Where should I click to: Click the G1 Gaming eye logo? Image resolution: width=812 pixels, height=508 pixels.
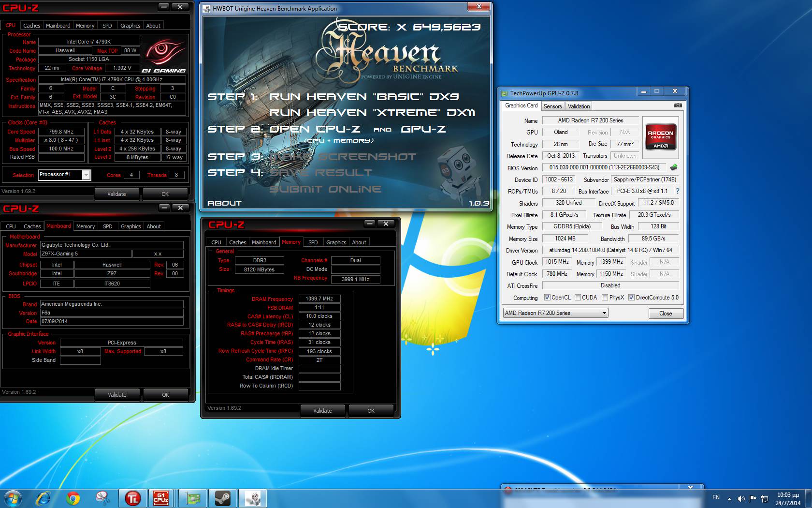(165, 56)
